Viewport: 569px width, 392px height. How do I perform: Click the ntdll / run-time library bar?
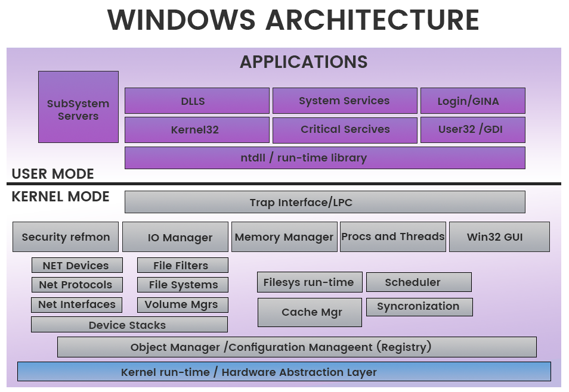(324, 158)
